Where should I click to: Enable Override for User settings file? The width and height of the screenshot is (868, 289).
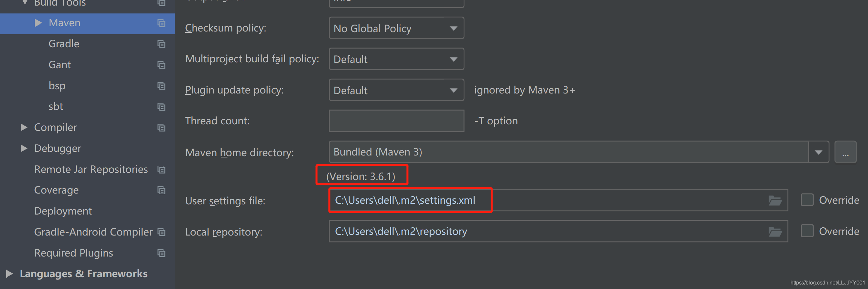(x=807, y=200)
